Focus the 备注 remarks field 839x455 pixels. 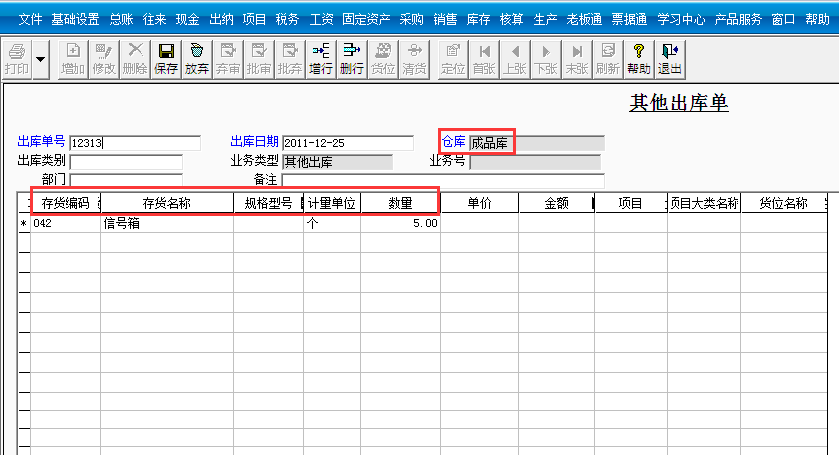[x=442, y=180]
